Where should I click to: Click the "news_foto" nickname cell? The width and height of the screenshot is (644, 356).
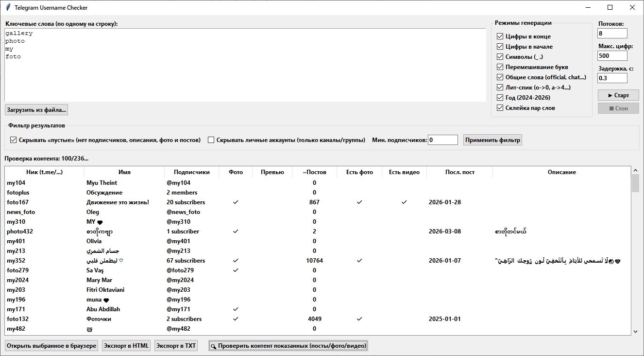[x=21, y=212]
